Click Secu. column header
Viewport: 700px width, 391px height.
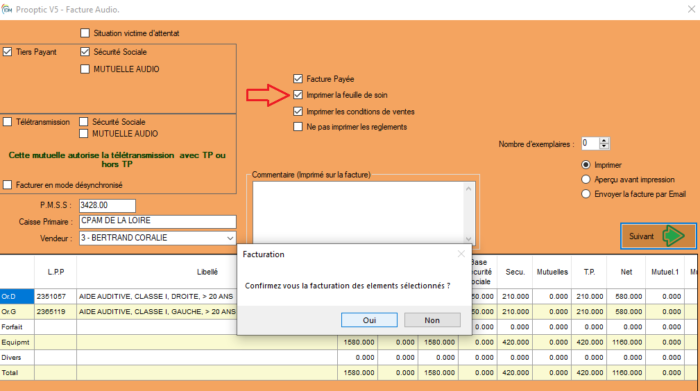(515, 272)
